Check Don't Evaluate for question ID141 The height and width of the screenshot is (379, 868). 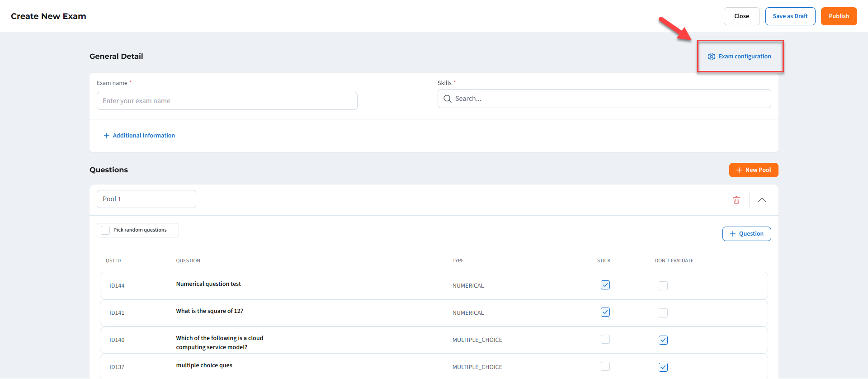[x=663, y=313]
